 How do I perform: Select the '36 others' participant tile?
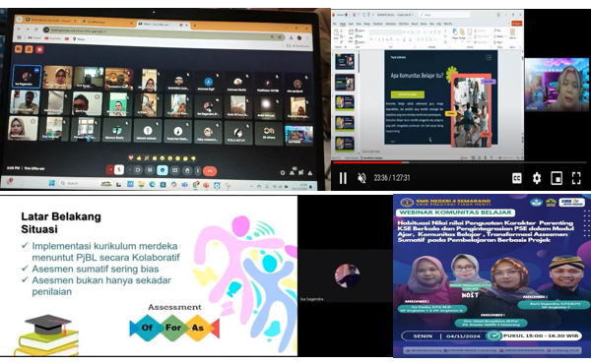tap(269, 133)
